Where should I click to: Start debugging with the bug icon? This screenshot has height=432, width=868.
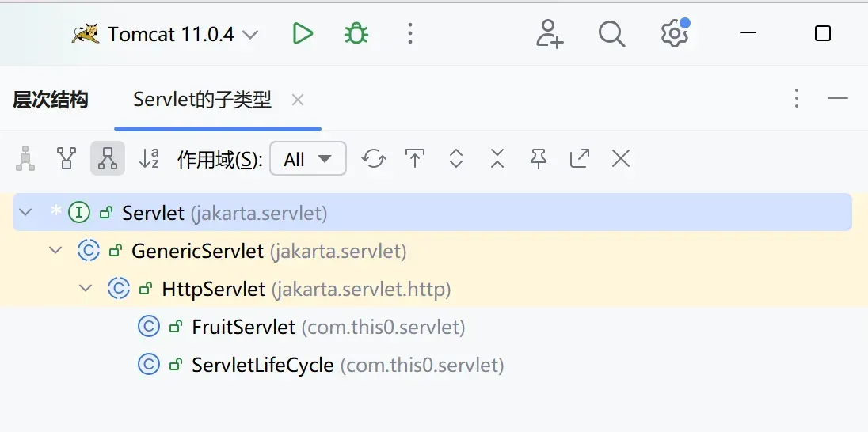pos(356,33)
